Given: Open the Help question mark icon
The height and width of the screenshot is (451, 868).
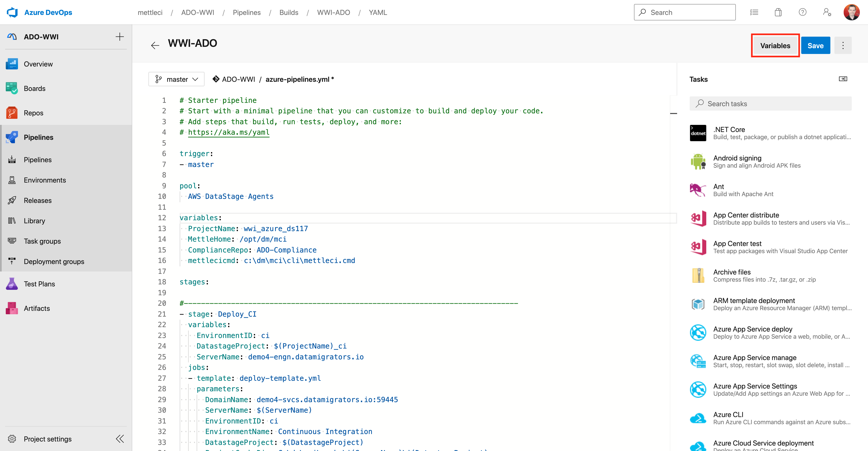Looking at the screenshot, I should point(803,12).
